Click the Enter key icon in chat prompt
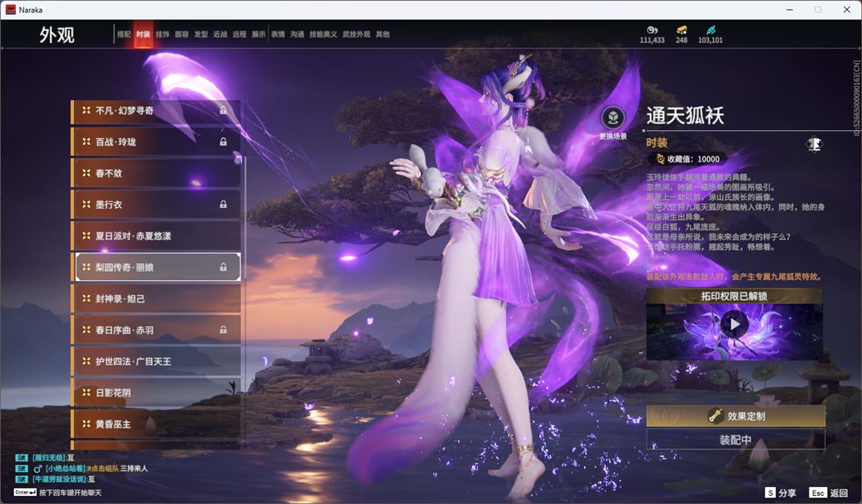 [25, 492]
